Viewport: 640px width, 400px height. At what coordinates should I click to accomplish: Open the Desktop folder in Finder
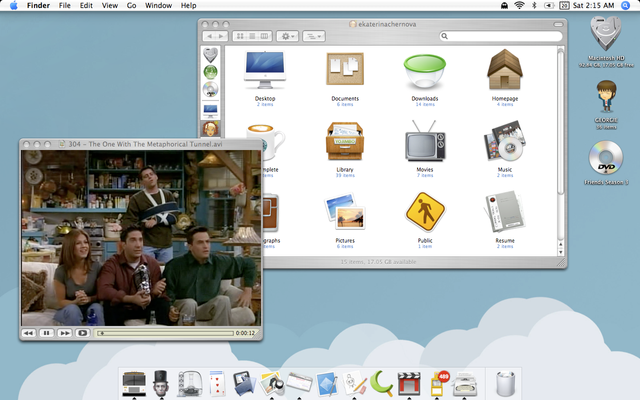pos(265,70)
